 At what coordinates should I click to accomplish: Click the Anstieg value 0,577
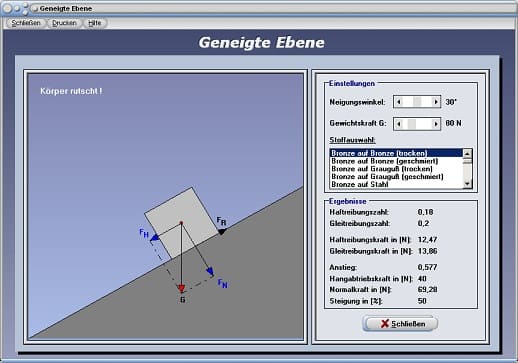[427, 267]
